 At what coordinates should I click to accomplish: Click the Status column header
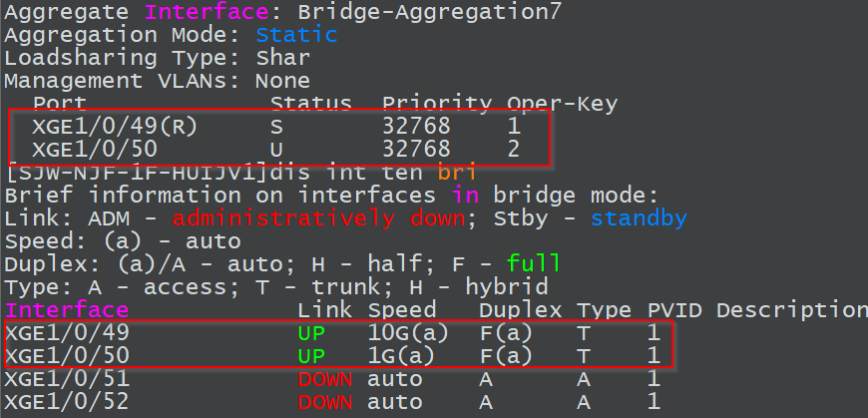pyautogui.click(x=310, y=103)
